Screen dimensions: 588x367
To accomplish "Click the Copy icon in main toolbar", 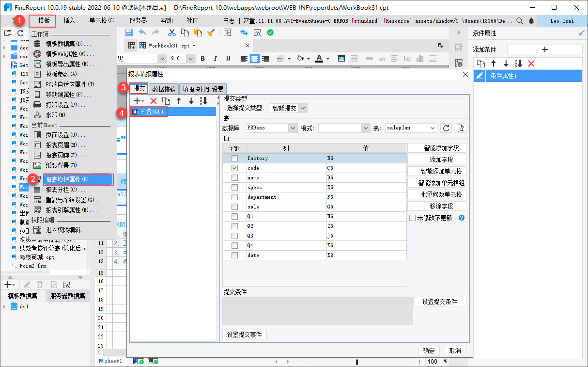I will click(185, 32).
